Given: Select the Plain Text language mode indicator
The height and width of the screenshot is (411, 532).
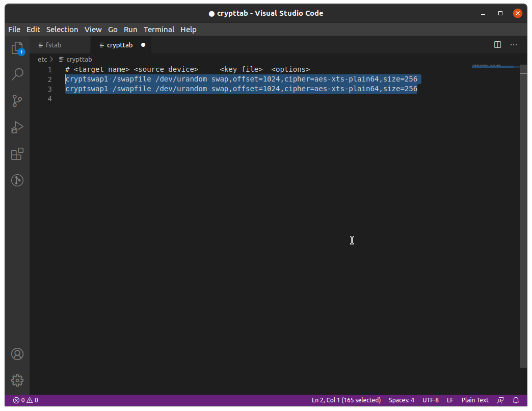Looking at the screenshot, I should (474, 400).
